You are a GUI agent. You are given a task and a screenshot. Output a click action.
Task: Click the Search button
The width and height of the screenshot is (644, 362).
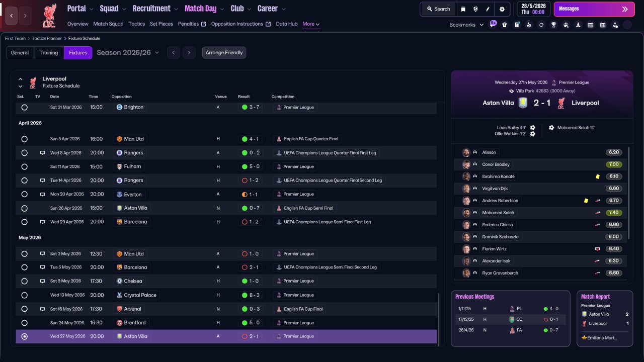point(438,9)
